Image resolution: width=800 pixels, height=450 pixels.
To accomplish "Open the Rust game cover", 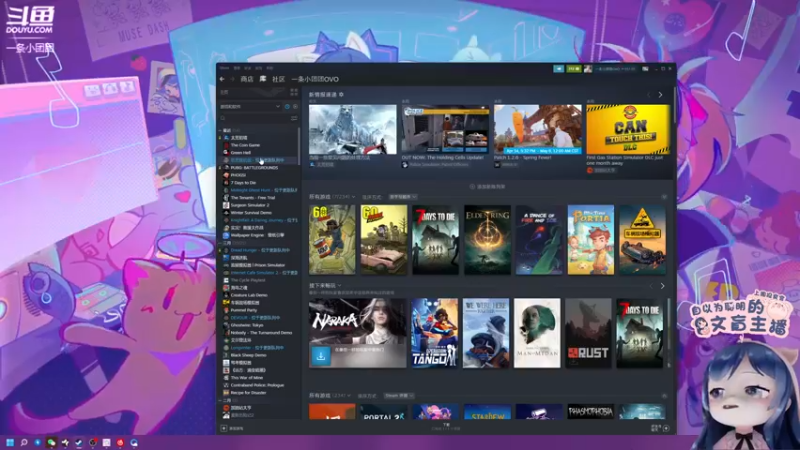I will click(588, 333).
